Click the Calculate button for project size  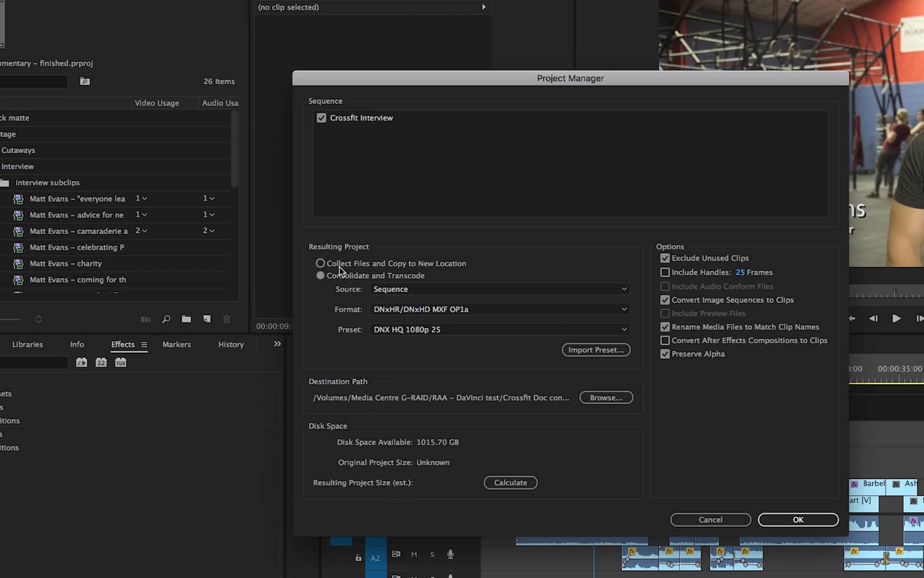(x=510, y=482)
